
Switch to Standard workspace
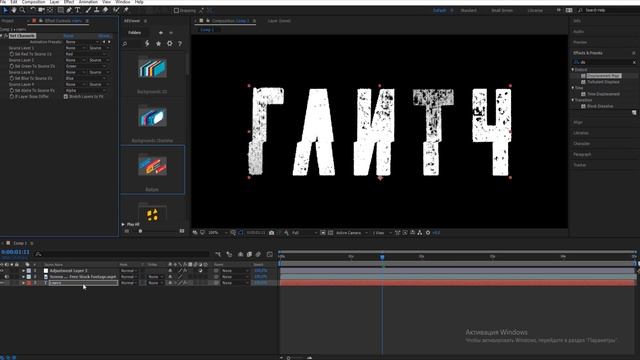tap(469, 10)
